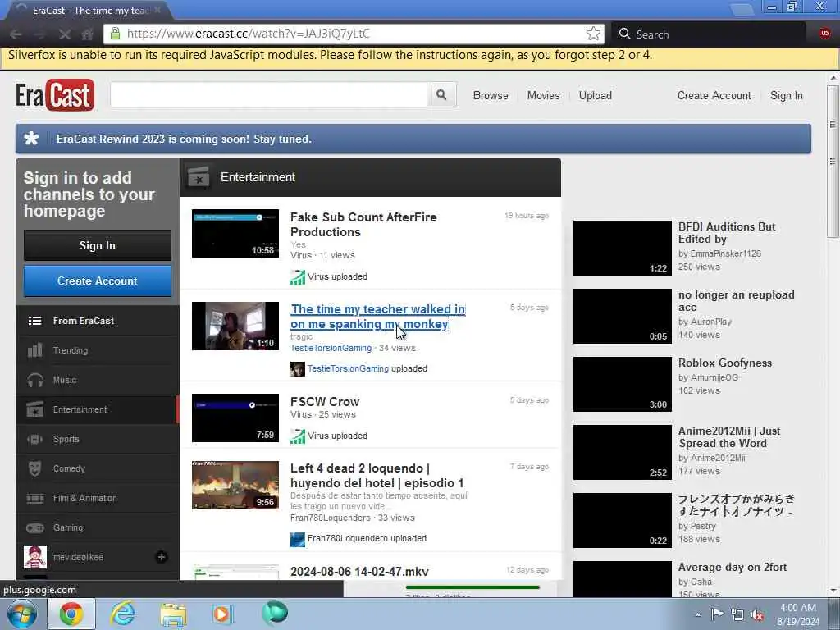This screenshot has height=630, width=840.
Task: Add mevideolikee channel with plus icon
Action: point(162,557)
